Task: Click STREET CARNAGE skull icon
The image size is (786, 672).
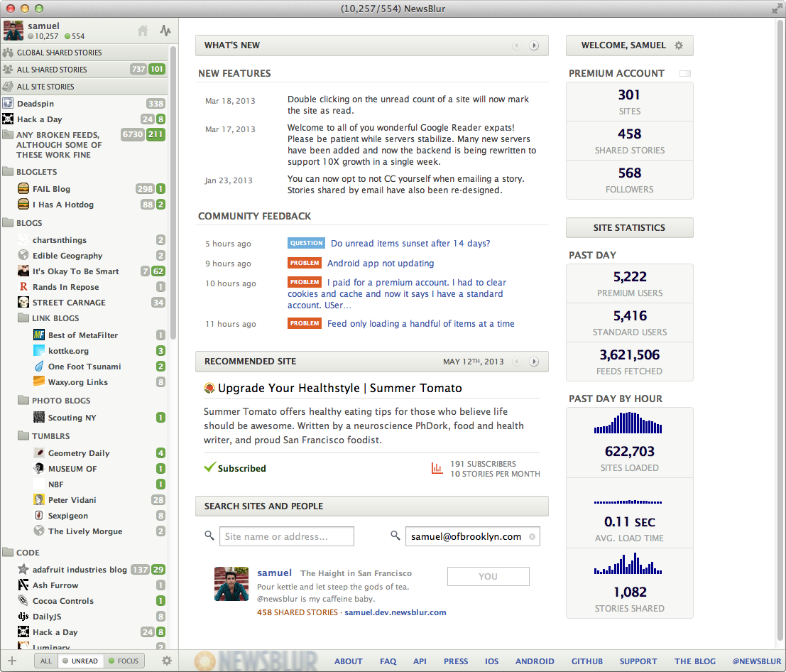Action: [23, 302]
